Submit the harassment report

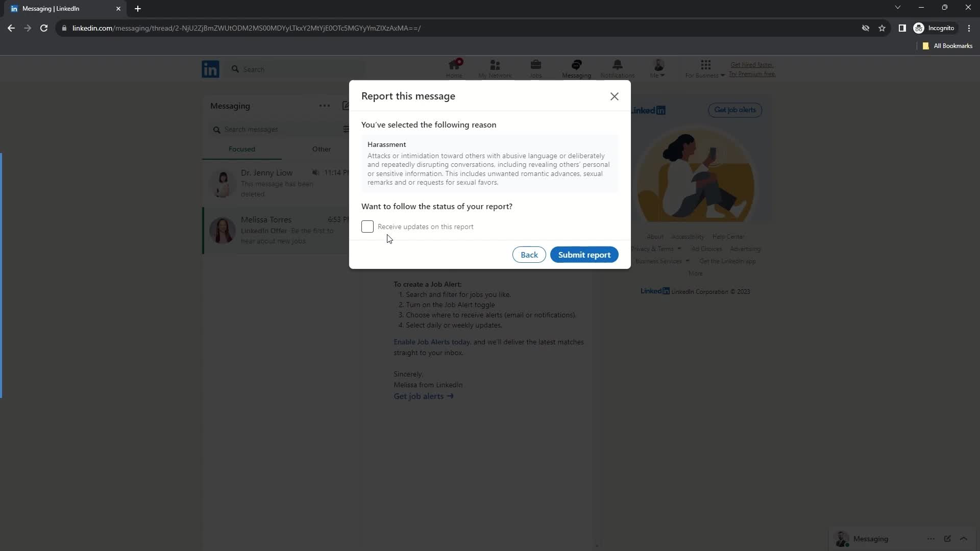coord(584,255)
